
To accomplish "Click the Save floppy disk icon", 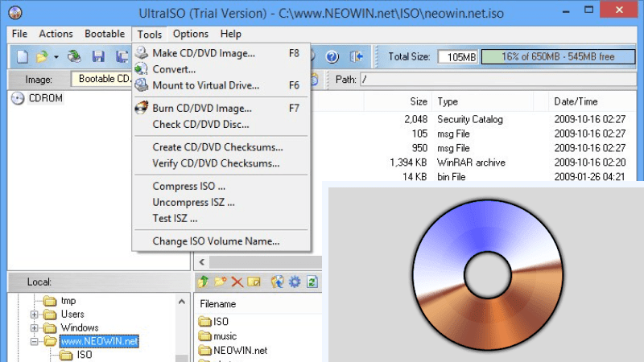I will [x=98, y=56].
